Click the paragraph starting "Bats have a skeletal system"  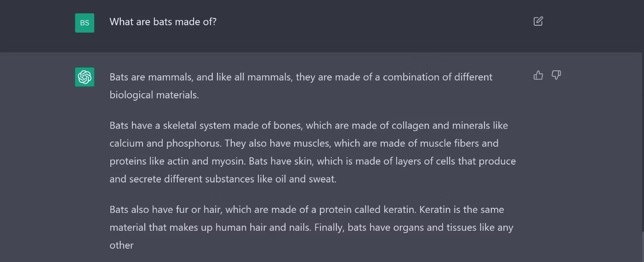click(x=313, y=152)
